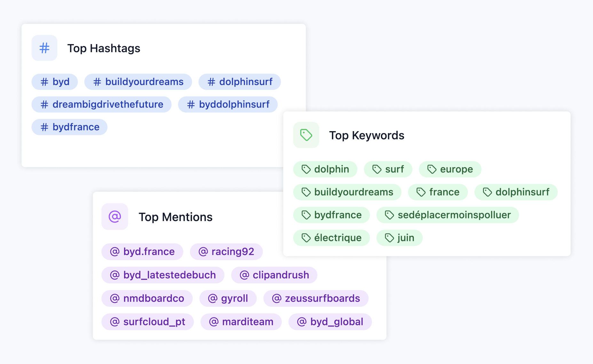This screenshot has height=364, width=593.
Task: Select the dolphinsurf hashtag chip
Action: click(240, 82)
